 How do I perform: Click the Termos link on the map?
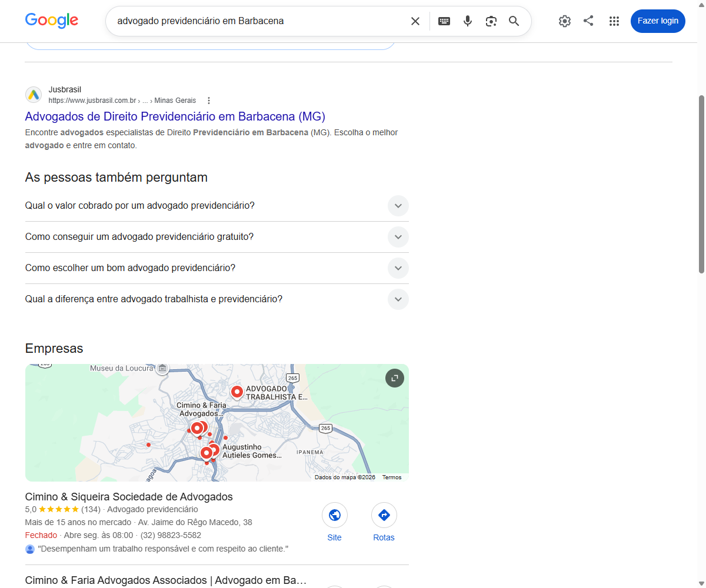(392, 477)
